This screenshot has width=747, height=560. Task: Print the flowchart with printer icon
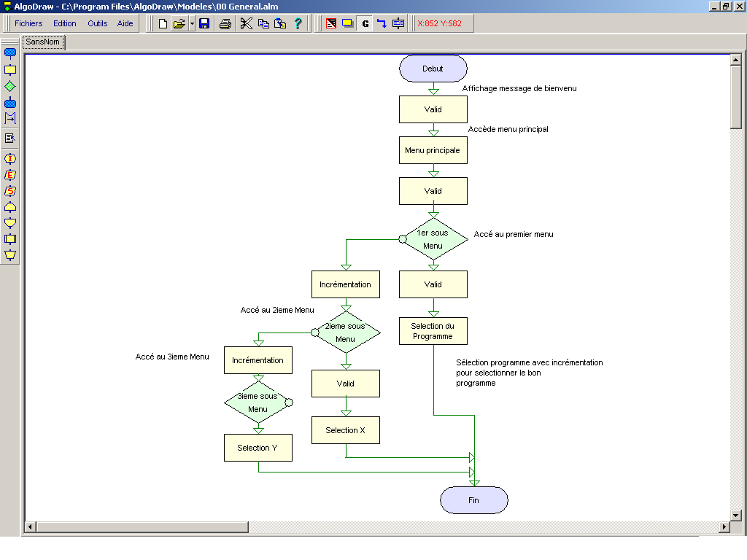point(225,23)
